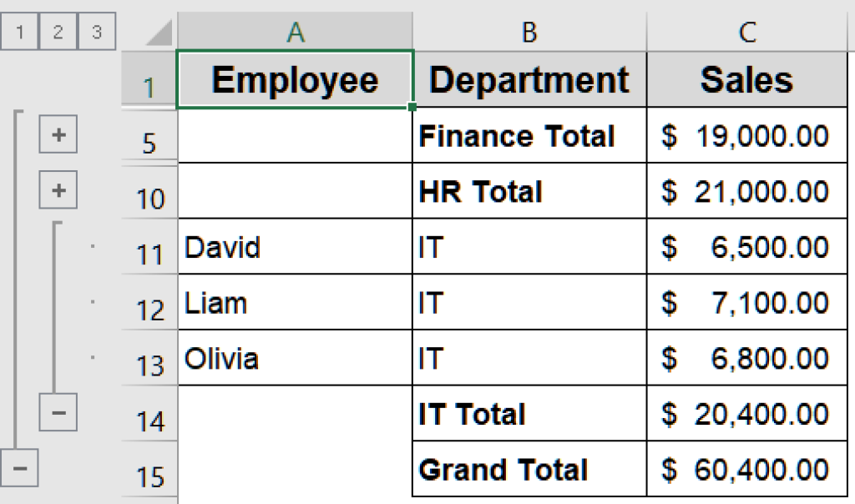Collapse entire outline with bottom minus button
The image size is (855, 504).
click(x=18, y=467)
